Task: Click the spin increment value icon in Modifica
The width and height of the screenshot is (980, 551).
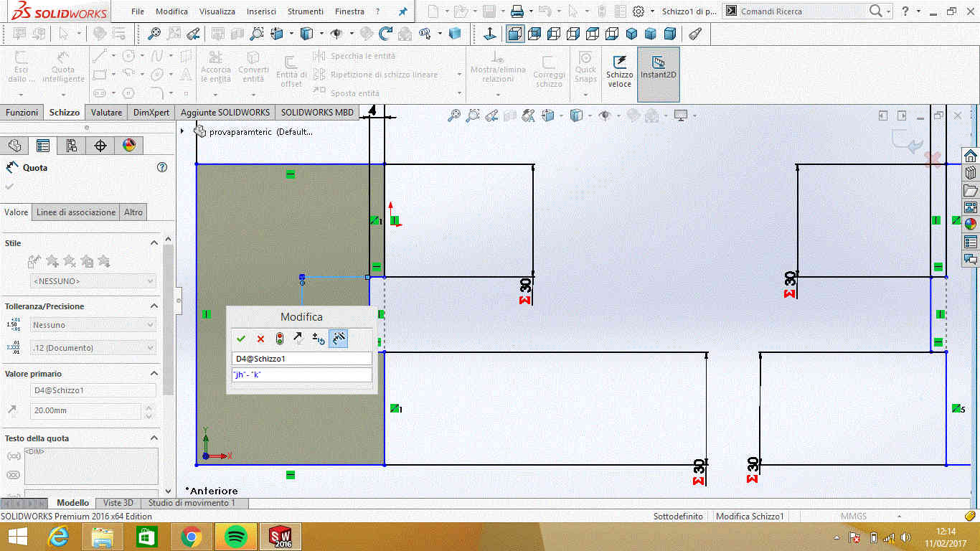Action: coord(319,339)
